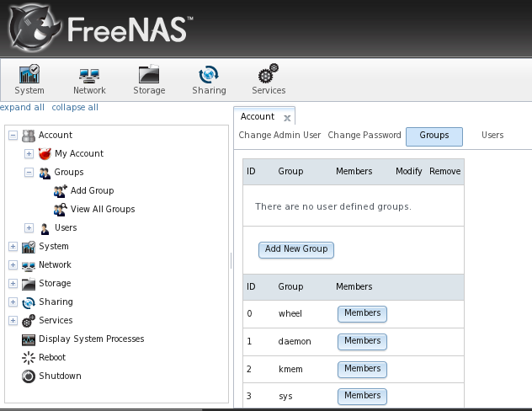Expand the System tree node
This screenshot has height=411, width=532.
click(x=13, y=247)
